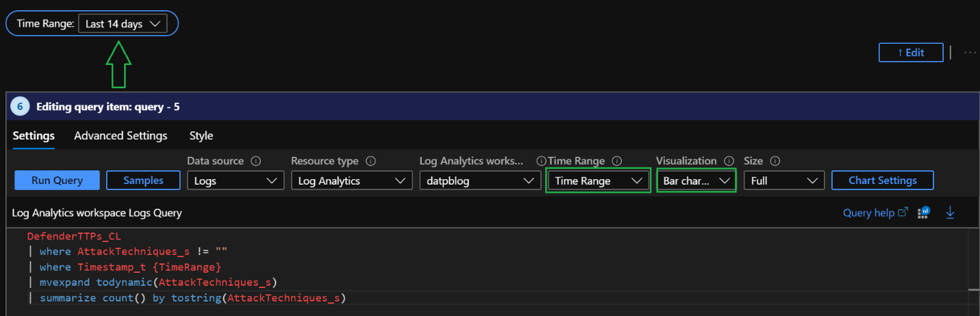Click the info icon beside Resource type
The image size is (980, 316).
click(371, 161)
